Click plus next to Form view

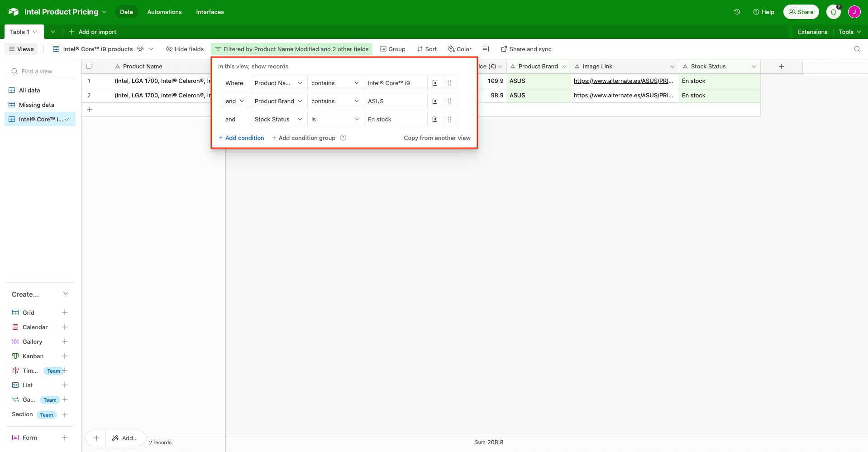(x=65, y=438)
